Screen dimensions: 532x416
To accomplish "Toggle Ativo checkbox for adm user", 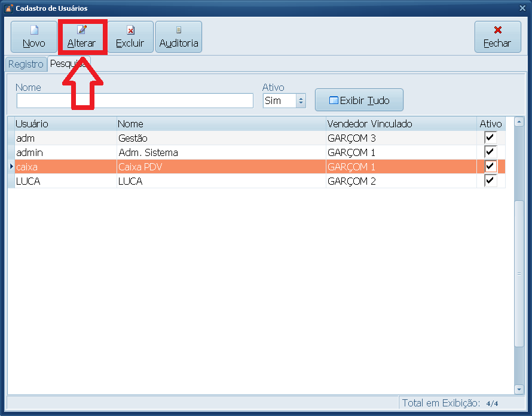I will click(x=491, y=137).
